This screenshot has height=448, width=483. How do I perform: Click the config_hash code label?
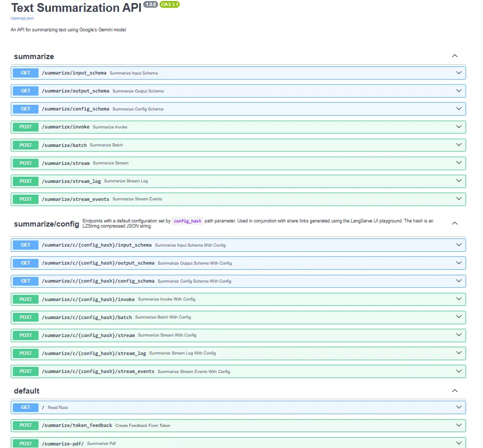(x=187, y=221)
